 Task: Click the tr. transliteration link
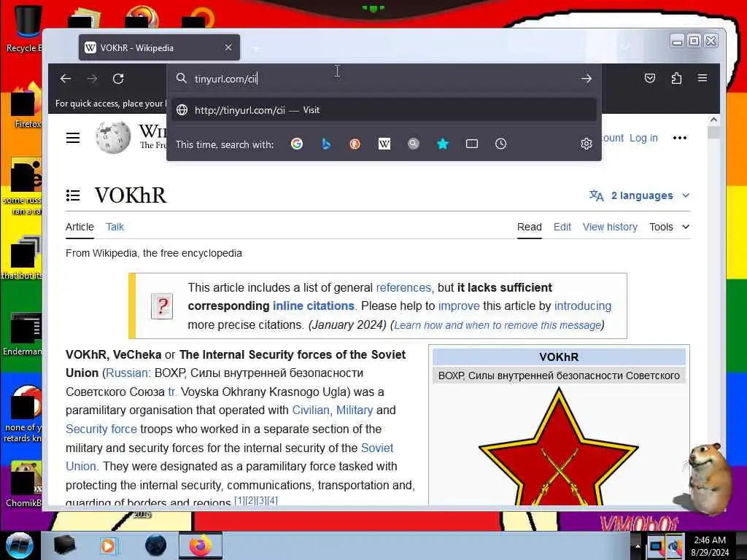click(172, 392)
